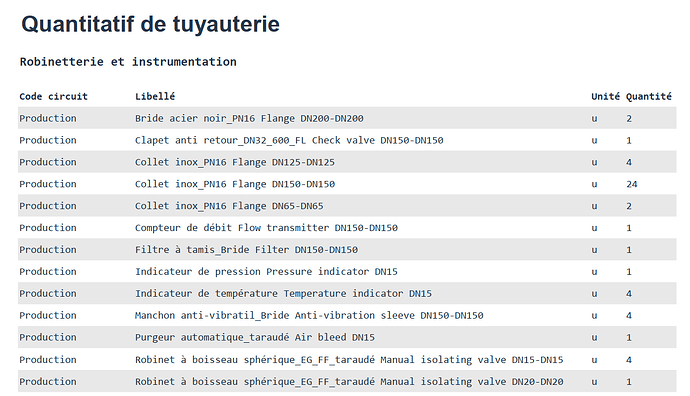Select the isolating valve DN15-DN15 label

(349, 359)
